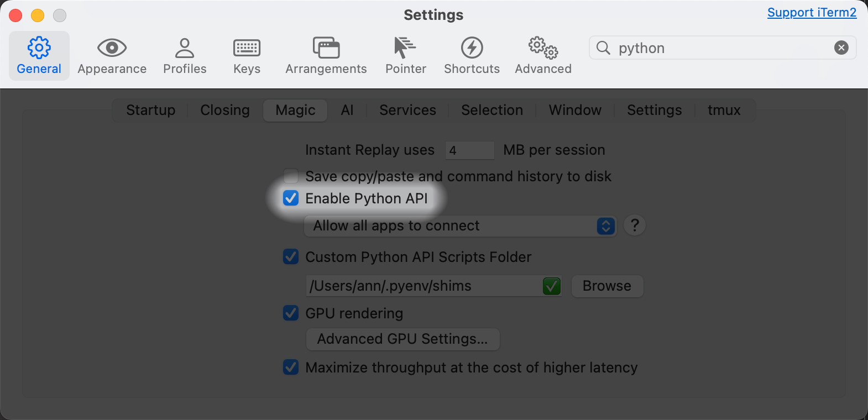
Task: Switch to the Profiles pane
Action: pos(185,56)
